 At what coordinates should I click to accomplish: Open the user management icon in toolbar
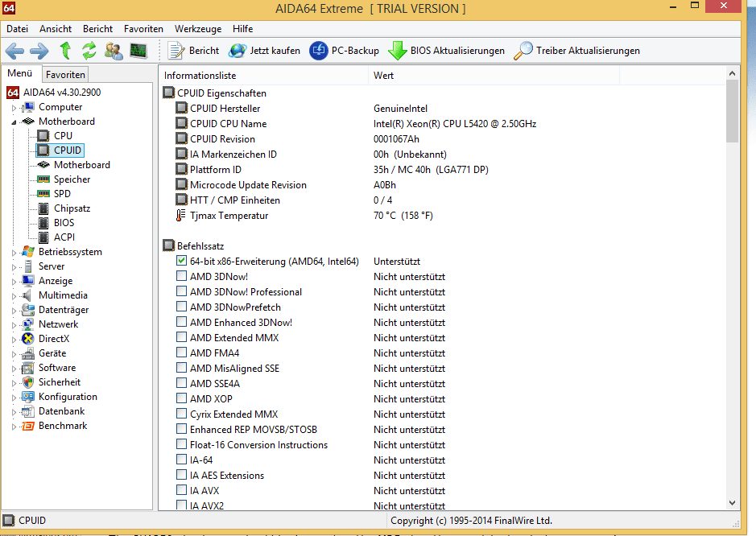click(x=114, y=51)
